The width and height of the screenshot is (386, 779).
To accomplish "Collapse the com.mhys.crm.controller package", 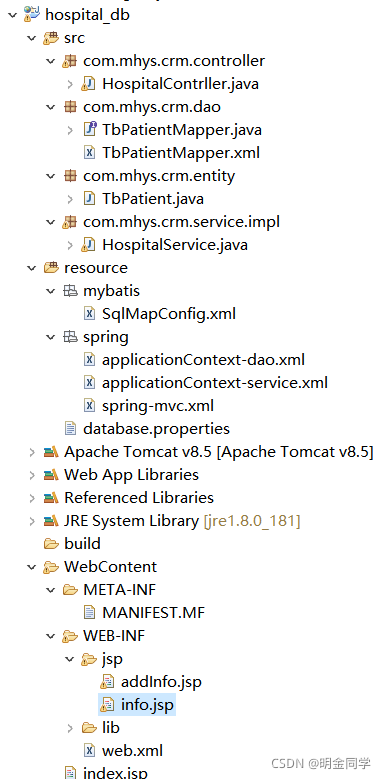I will click(x=51, y=61).
